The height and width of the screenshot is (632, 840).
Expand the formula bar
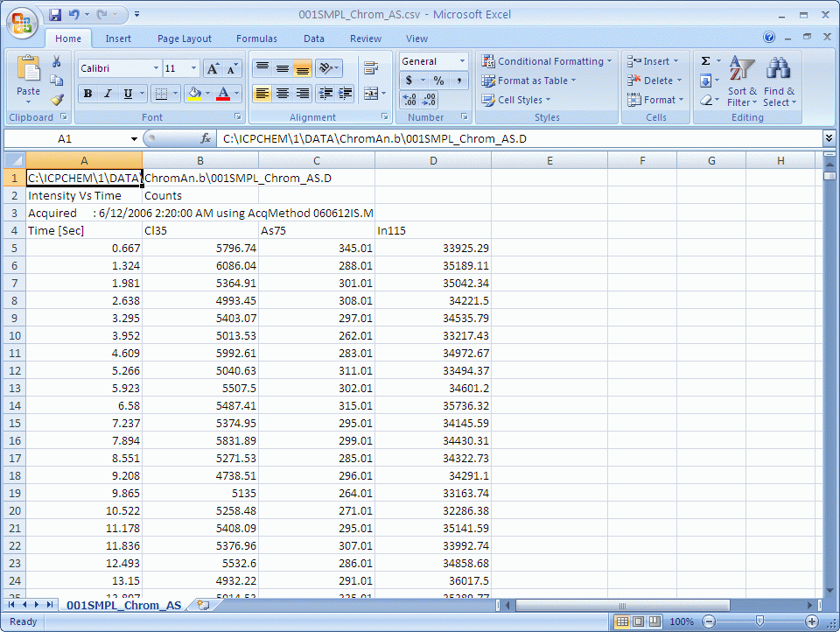pos(829,138)
